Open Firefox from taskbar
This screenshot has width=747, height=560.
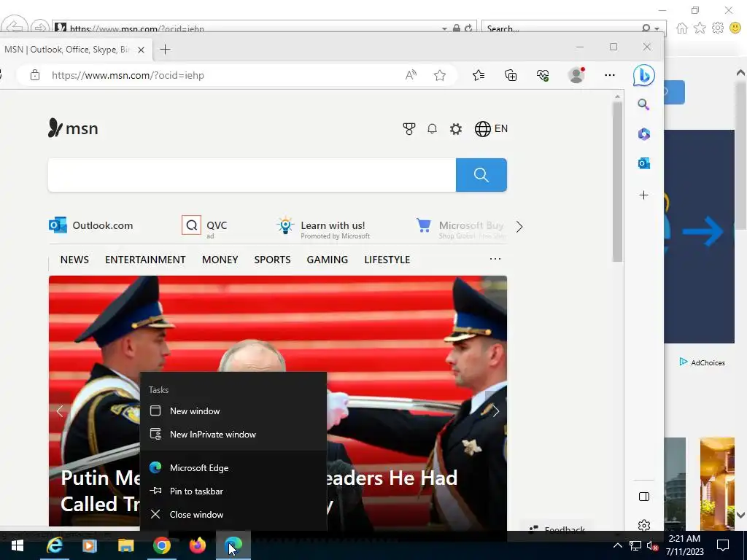pos(197,545)
